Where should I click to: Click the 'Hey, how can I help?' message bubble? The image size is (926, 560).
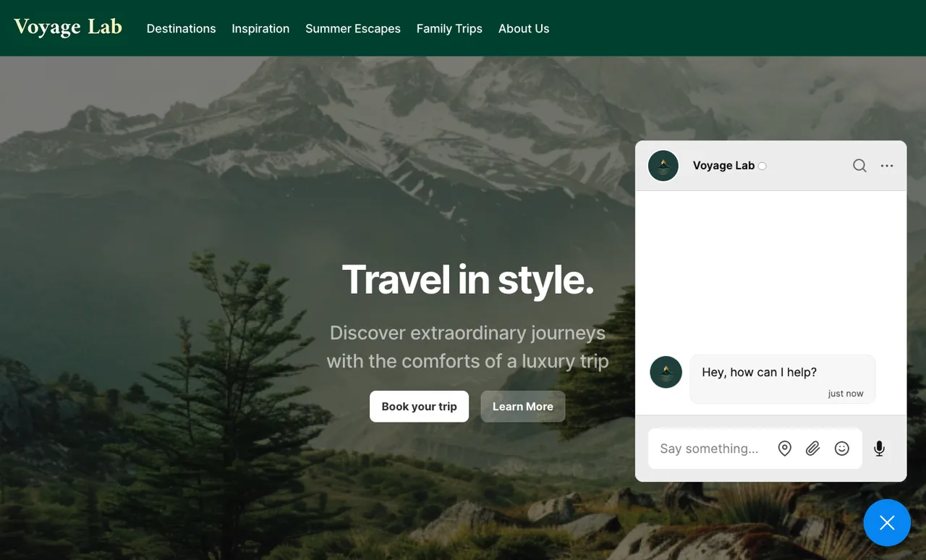[783, 379]
